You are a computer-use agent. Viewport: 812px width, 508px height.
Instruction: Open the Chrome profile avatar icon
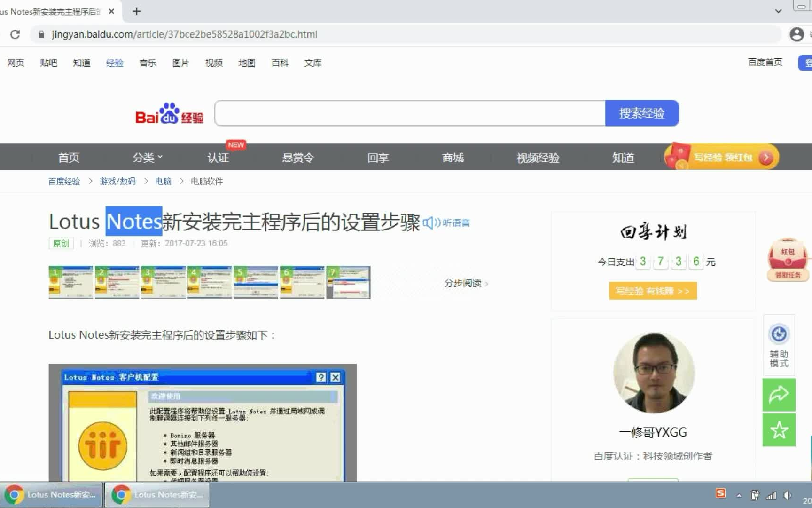tap(796, 34)
